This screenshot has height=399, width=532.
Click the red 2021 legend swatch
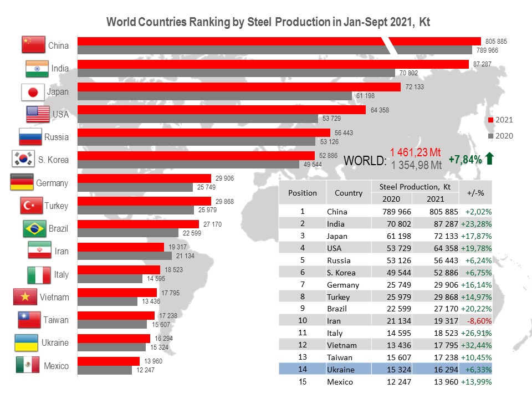[x=490, y=120]
